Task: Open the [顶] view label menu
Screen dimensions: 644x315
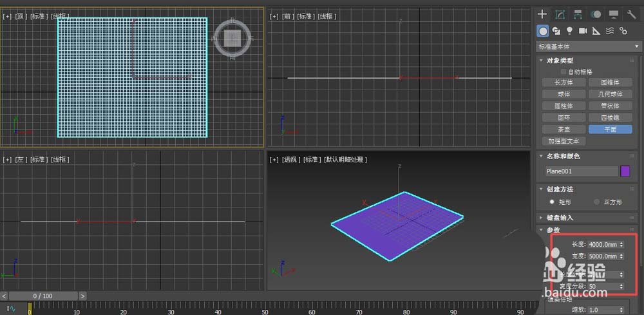Action: click(x=21, y=17)
